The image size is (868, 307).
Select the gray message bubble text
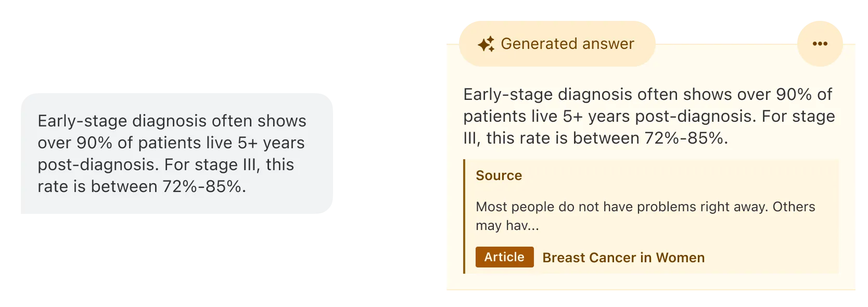tap(172, 153)
